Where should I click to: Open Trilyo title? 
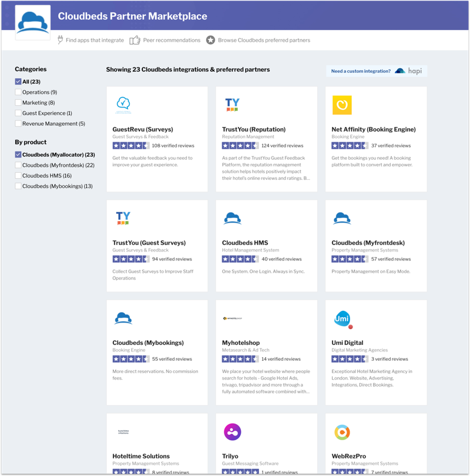coord(230,456)
